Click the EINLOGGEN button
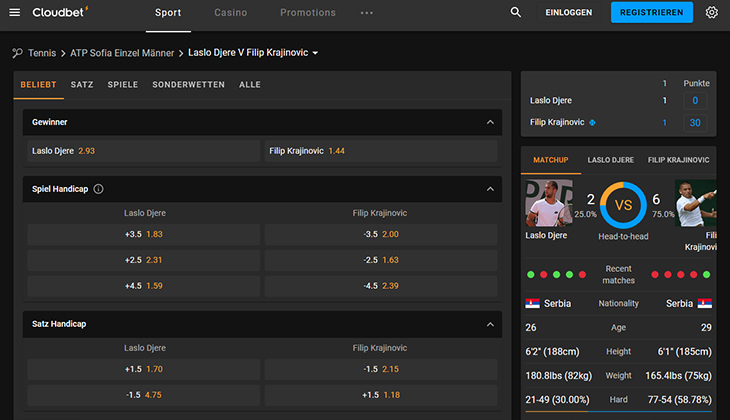The width and height of the screenshot is (730, 420). 568,13
